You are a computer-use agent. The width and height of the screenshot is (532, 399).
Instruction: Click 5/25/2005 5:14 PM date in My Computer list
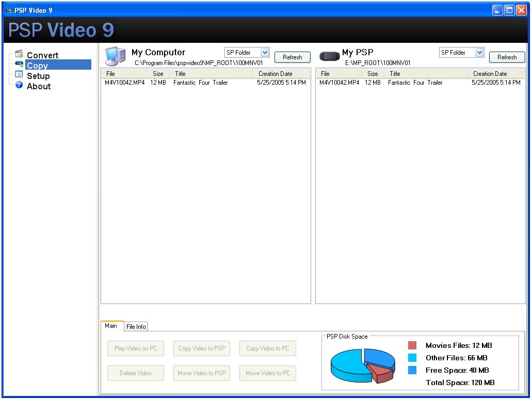pyautogui.click(x=281, y=83)
